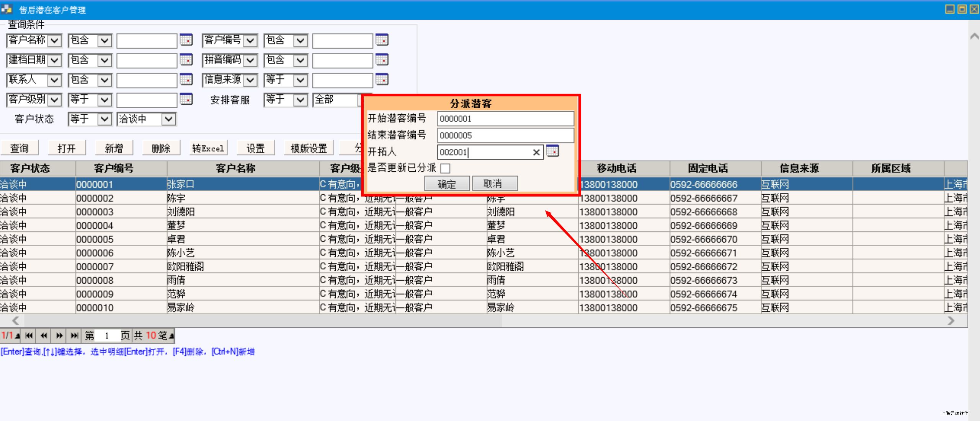Expand the 客户状态 value dropdown showing 洽谈中
The height and width of the screenshot is (421, 980).
[168, 119]
